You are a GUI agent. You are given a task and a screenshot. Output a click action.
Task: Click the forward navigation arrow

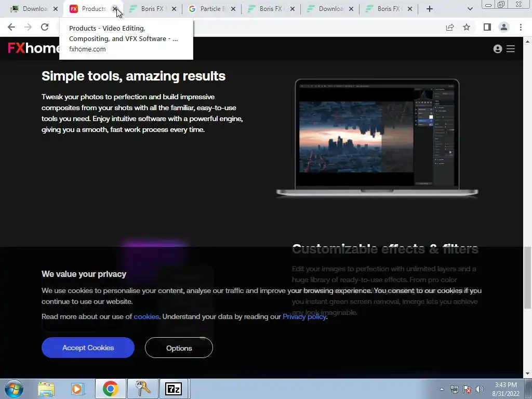tap(28, 27)
